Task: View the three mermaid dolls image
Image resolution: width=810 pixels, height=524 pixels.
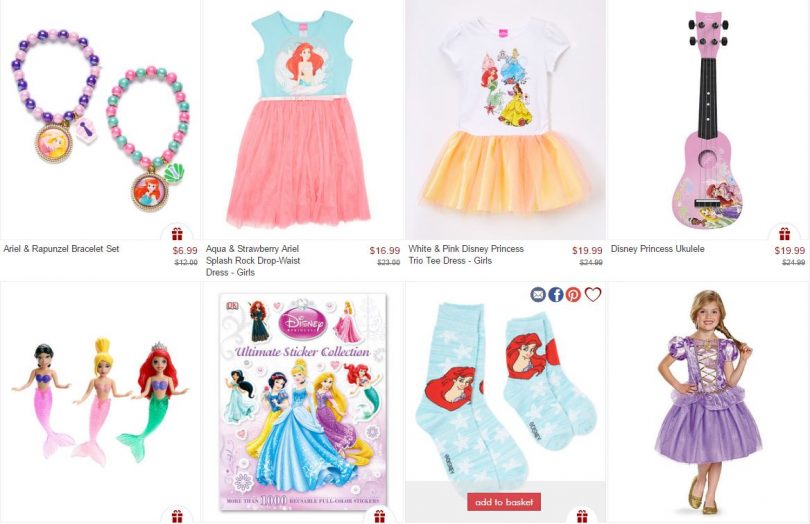Action: [100, 401]
